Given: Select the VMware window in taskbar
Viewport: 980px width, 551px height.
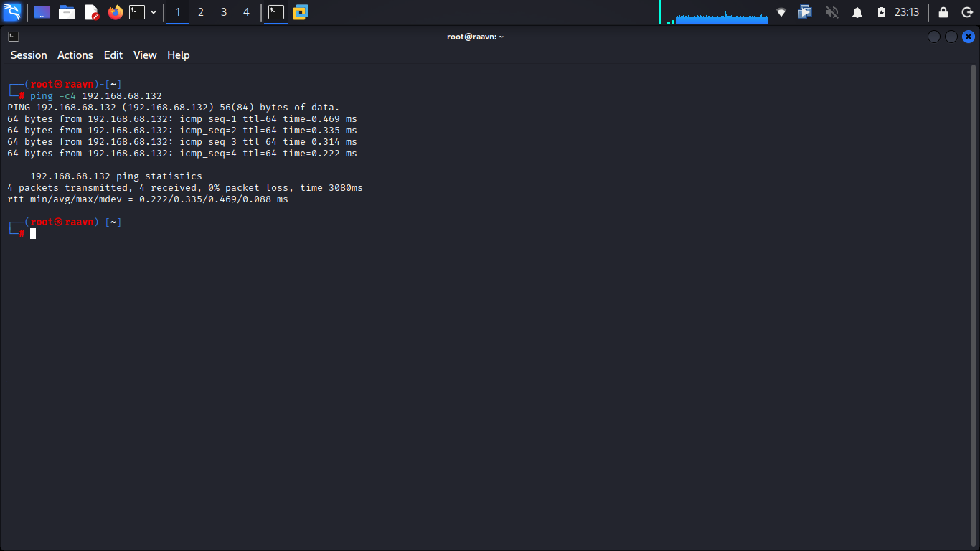Looking at the screenshot, I should tap(300, 12).
